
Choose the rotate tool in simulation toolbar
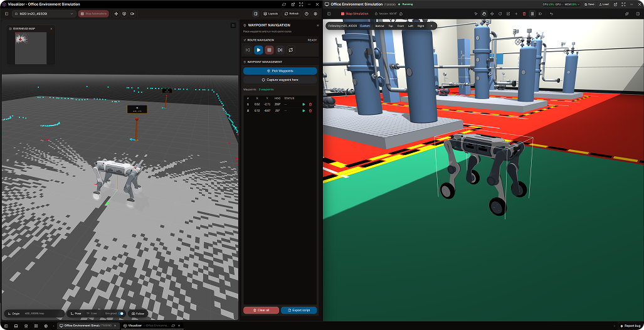[500, 14]
